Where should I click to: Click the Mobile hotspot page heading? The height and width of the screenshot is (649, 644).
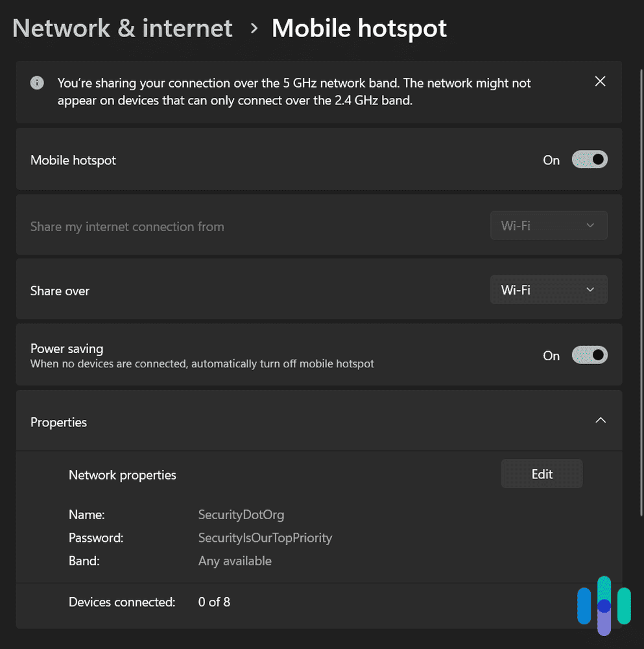click(x=359, y=28)
